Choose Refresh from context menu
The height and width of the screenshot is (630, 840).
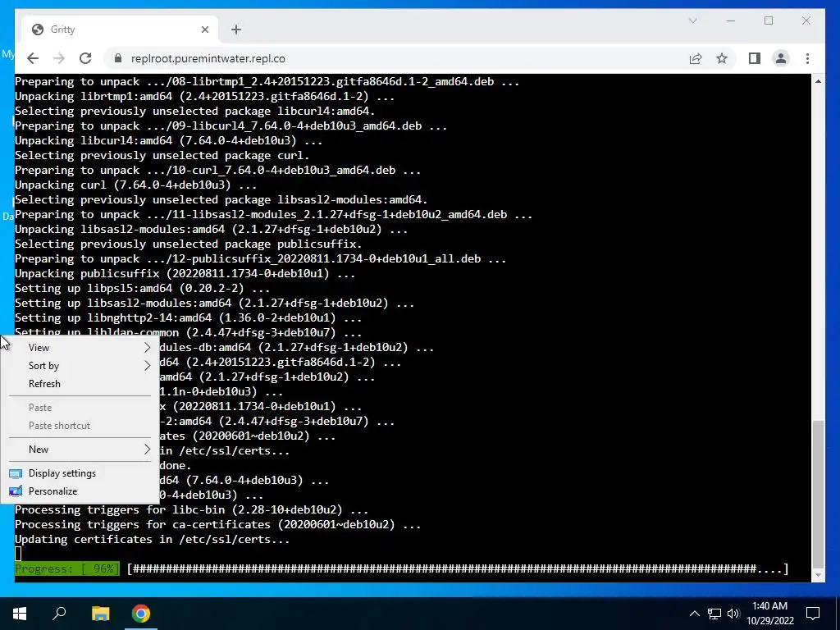coord(80,384)
